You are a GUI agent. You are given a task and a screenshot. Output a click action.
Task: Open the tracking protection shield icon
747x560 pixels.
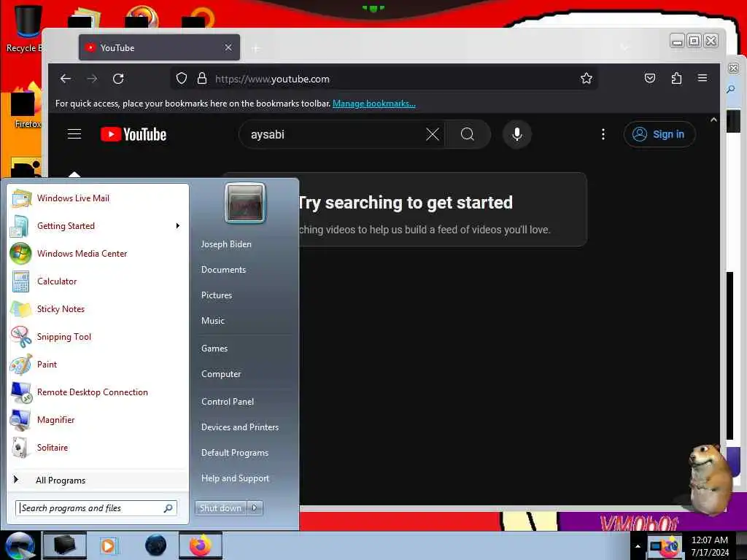click(182, 79)
